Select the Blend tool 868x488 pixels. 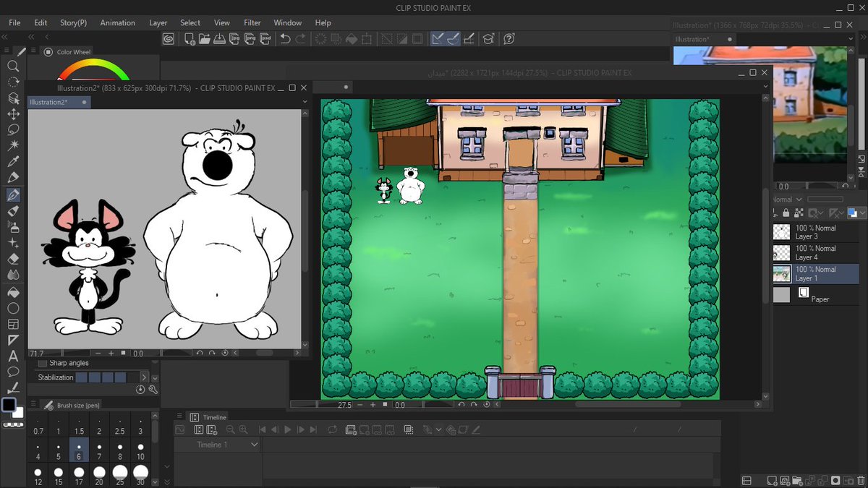13,275
